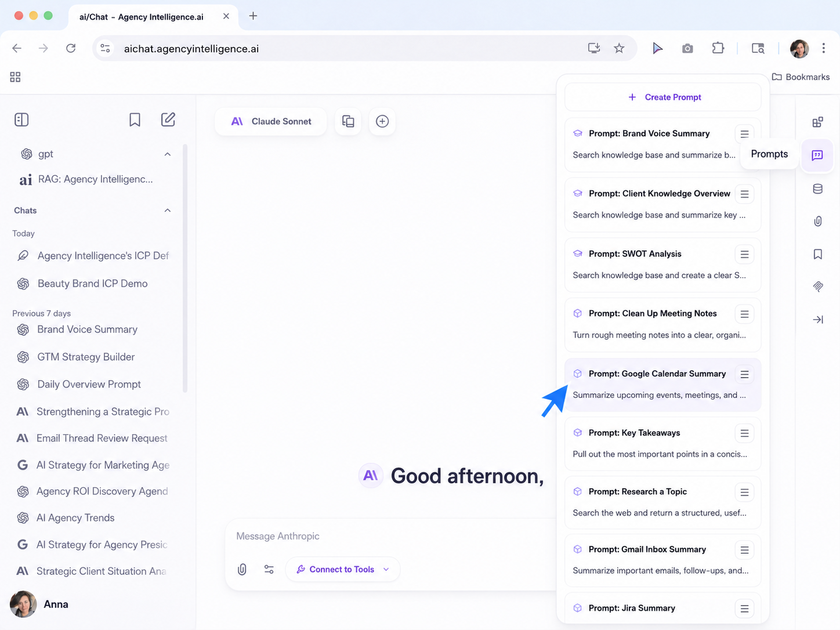The height and width of the screenshot is (630, 840).
Task: Open the Connect to Tools dropdown
Action: coord(342,569)
